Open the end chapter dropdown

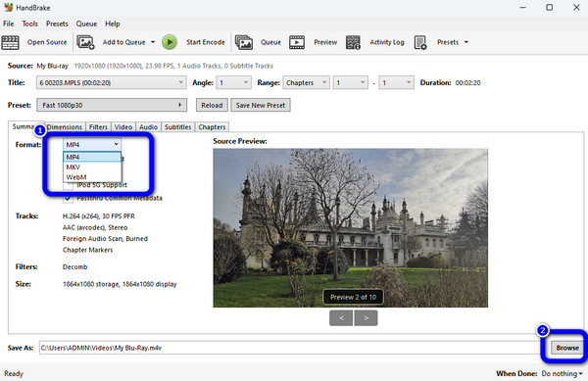[x=396, y=83]
